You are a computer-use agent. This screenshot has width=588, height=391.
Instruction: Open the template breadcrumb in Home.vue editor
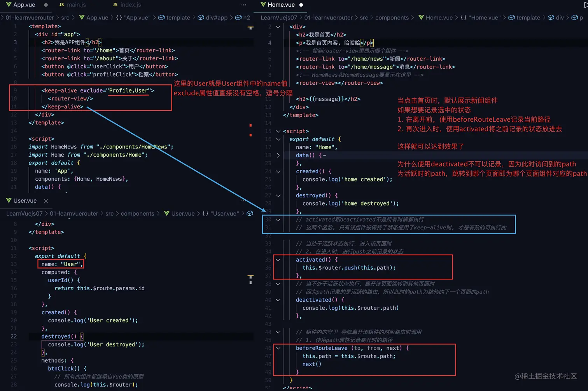(x=524, y=17)
